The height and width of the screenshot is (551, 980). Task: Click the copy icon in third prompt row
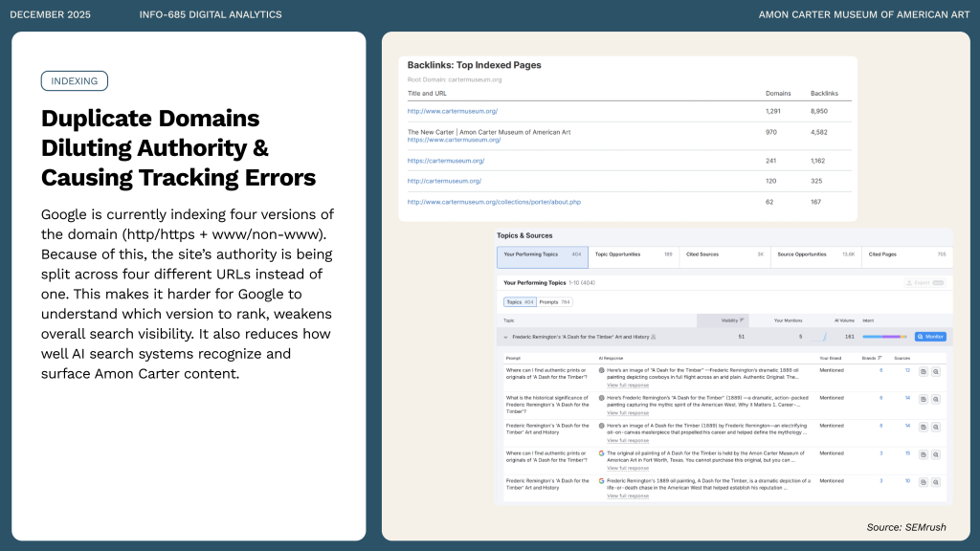click(x=923, y=426)
